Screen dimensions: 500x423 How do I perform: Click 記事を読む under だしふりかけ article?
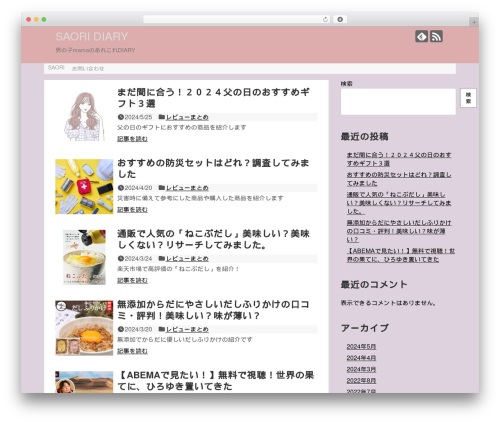pyautogui.click(x=132, y=351)
